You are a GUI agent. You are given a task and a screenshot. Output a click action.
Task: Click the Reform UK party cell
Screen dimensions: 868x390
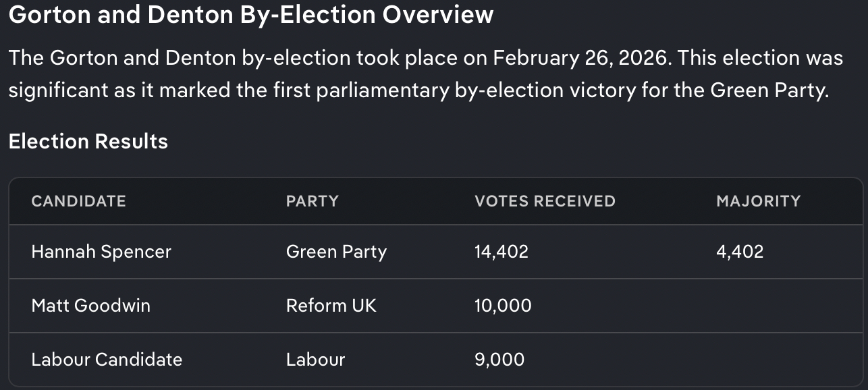coord(331,306)
